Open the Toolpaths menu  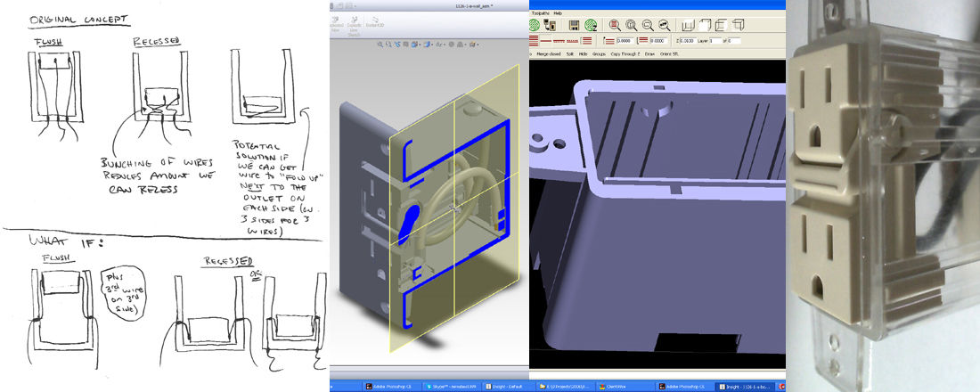click(x=542, y=12)
